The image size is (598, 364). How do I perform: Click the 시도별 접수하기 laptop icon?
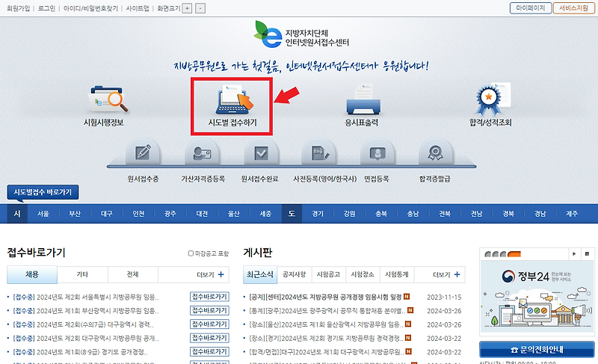(x=234, y=99)
